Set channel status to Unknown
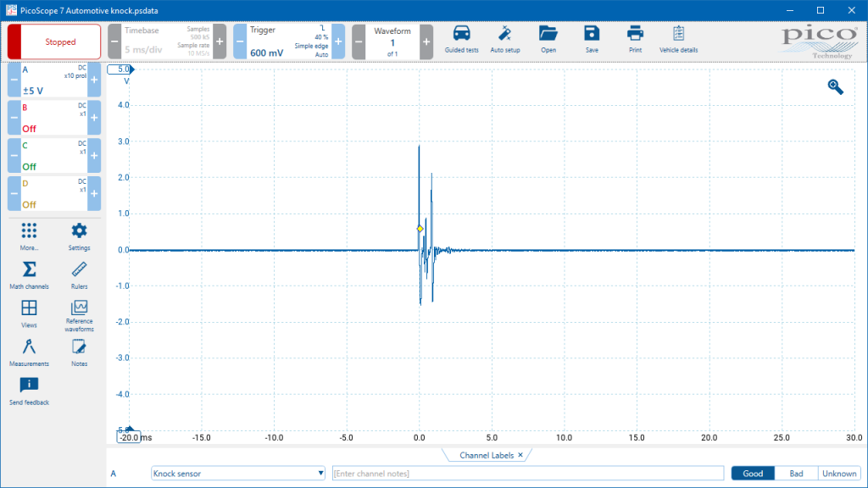The image size is (868, 488). click(839, 474)
